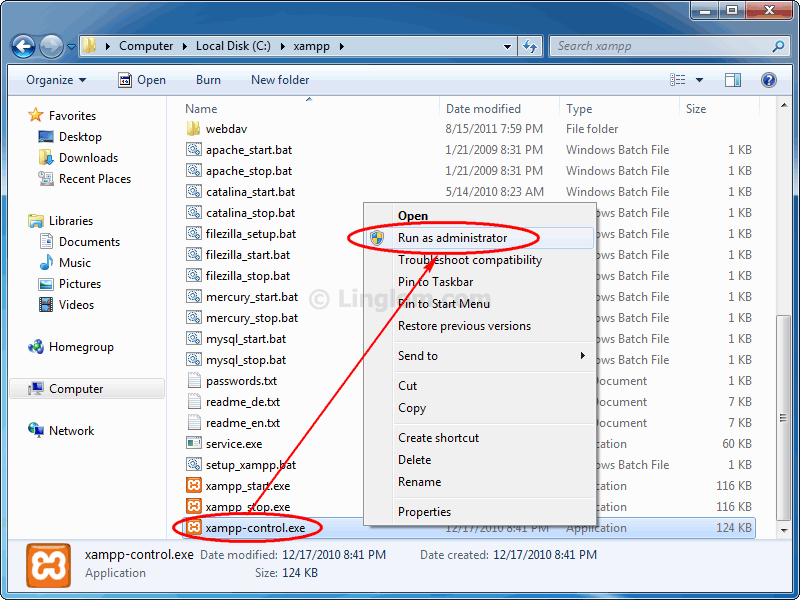The height and width of the screenshot is (600, 800).
Task: Select readme_en.txt file icon
Action: (193, 422)
